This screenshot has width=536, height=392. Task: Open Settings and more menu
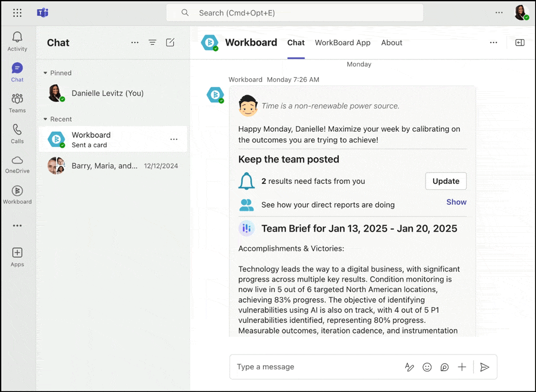pyautogui.click(x=499, y=13)
